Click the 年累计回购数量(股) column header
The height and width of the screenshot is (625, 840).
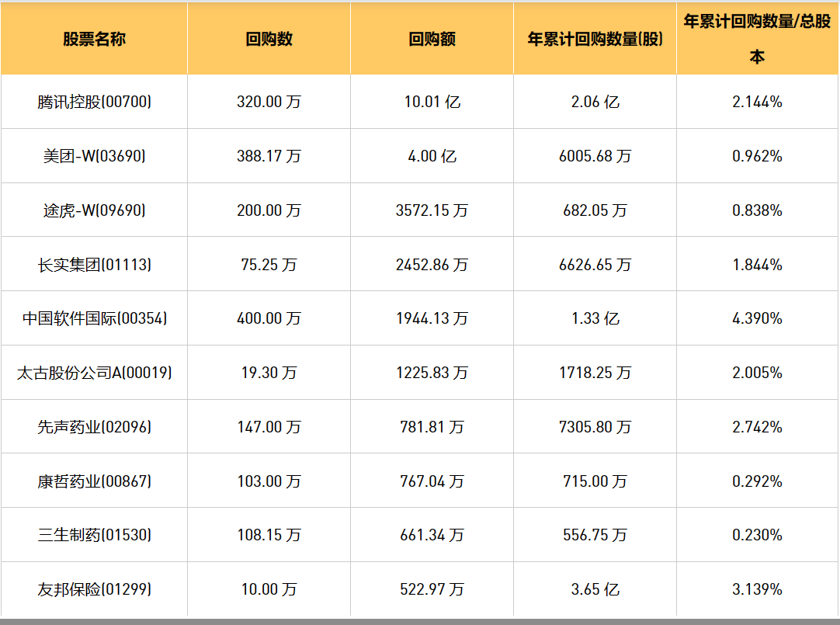pos(595,39)
